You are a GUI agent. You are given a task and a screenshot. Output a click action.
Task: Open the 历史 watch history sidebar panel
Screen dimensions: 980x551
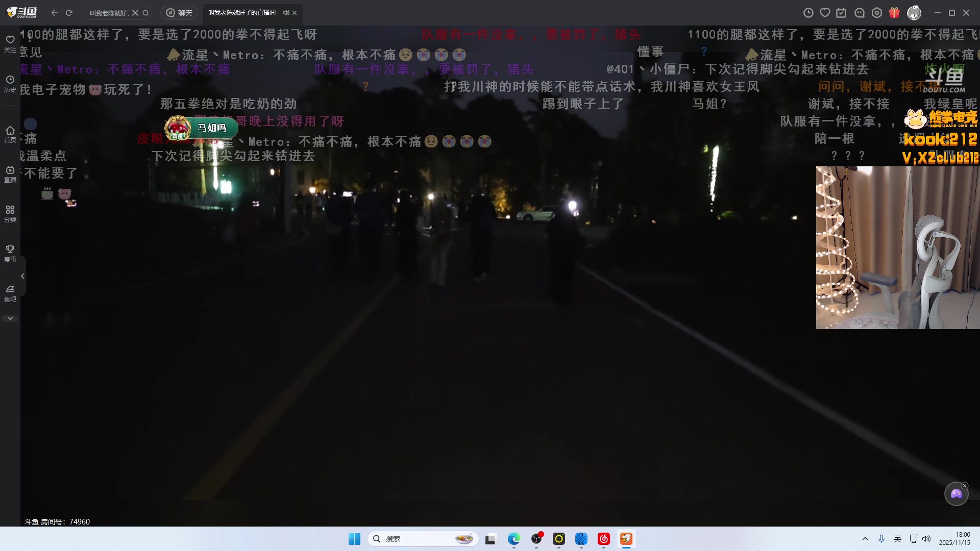point(10,83)
